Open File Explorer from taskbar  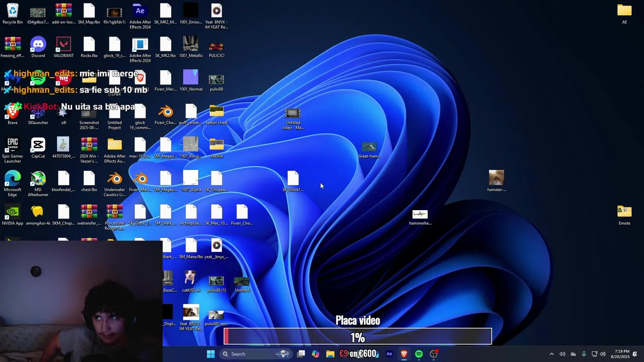[x=330, y=354]
